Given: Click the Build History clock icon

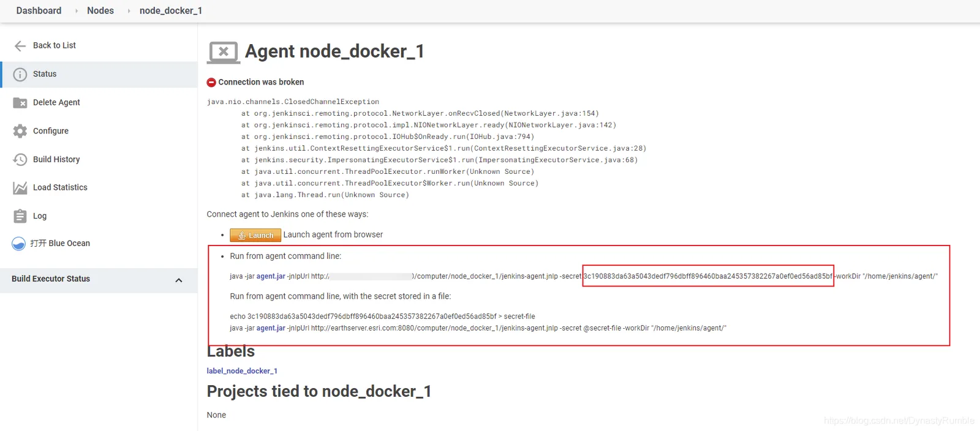Looking at the screenshot, I should click(x=20, y=159).
